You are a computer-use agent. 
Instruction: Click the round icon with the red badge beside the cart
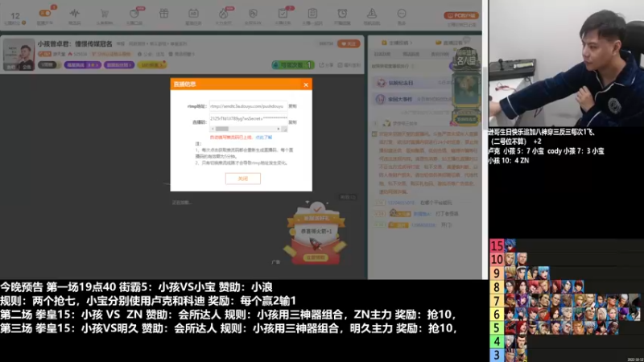134,14
